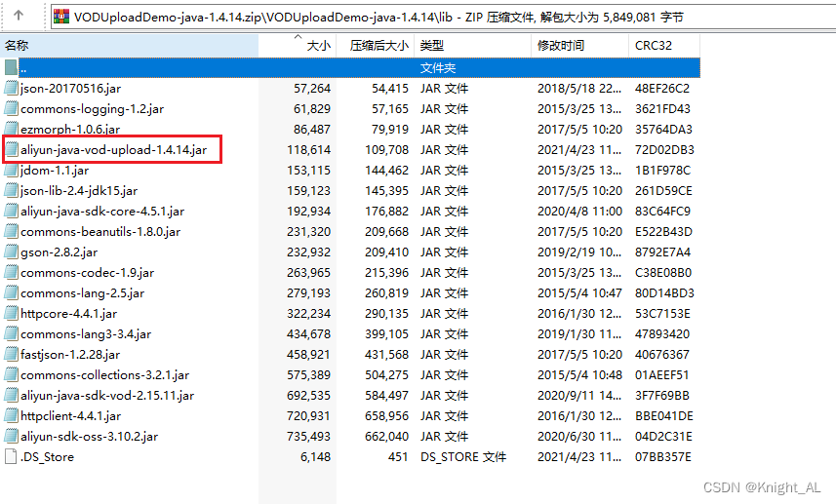
Task: Click modified date 2017/5/5 10:20 of ezmorph
Action: pos(579,130)
